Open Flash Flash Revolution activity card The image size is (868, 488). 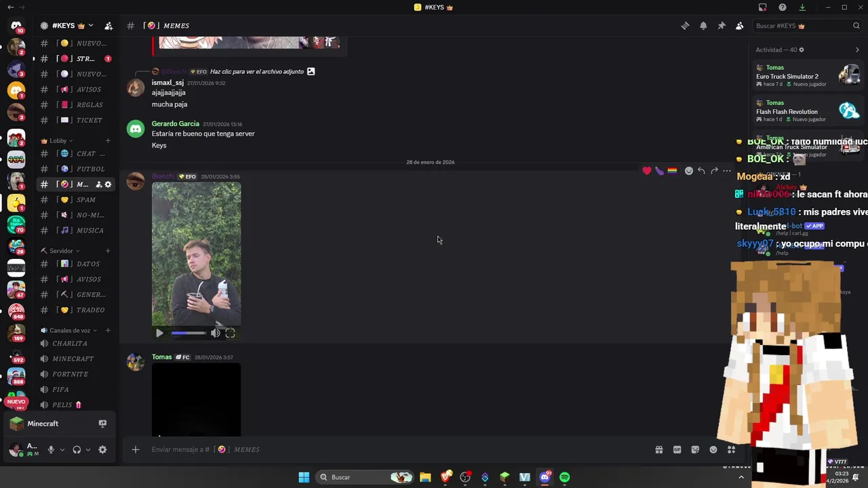click(x=808, y=111)
